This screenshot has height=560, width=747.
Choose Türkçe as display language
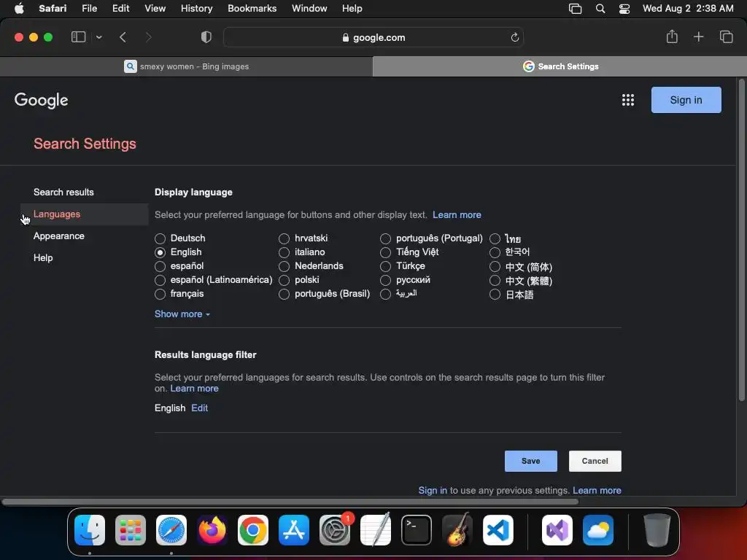click(x=385, y=266)
